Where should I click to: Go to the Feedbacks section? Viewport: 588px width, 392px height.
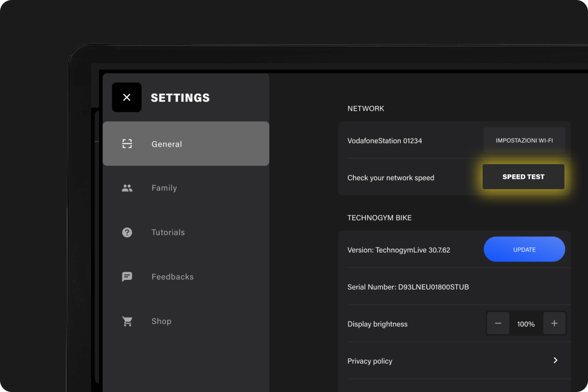(186, 277)
